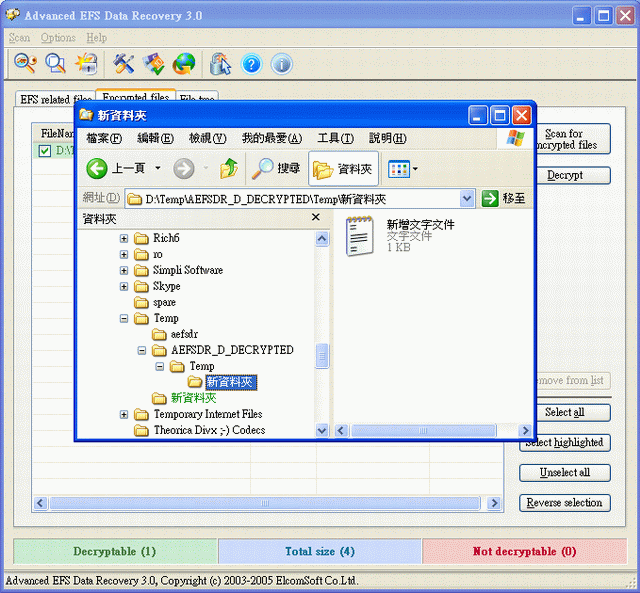Open the 我的最愛(A) menu

272,138
